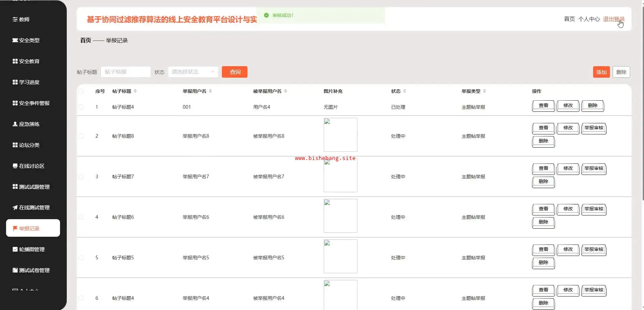Click 查看 for row 帖子标题5
Screen dimensions: 644x310
pyautogui.click(x=544, y=250)
